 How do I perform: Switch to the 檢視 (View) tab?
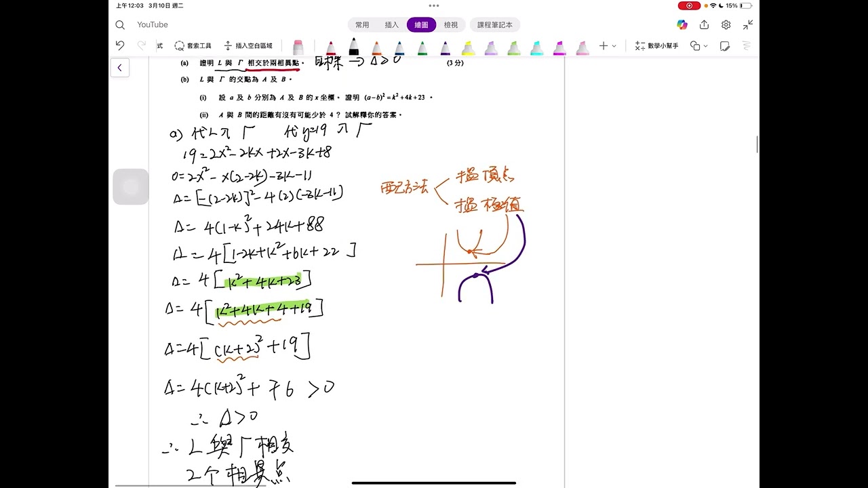(451, 25)
